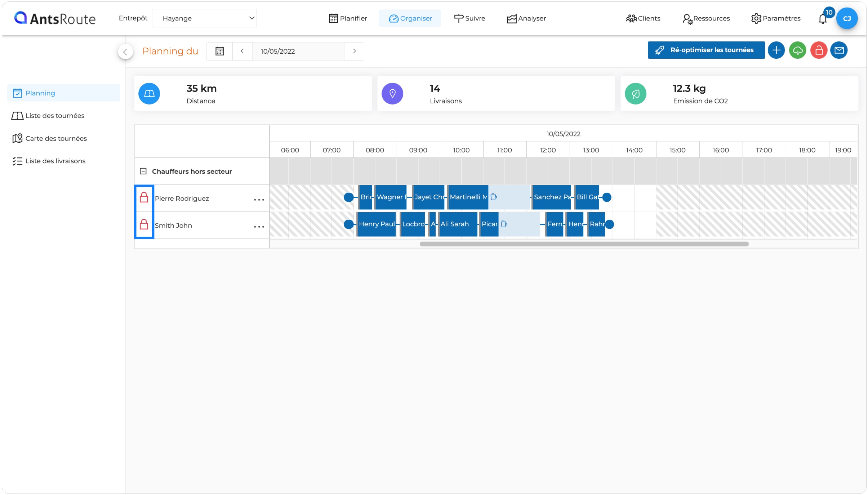Select Pierre Rodriguez driver name

pos(182,199)
